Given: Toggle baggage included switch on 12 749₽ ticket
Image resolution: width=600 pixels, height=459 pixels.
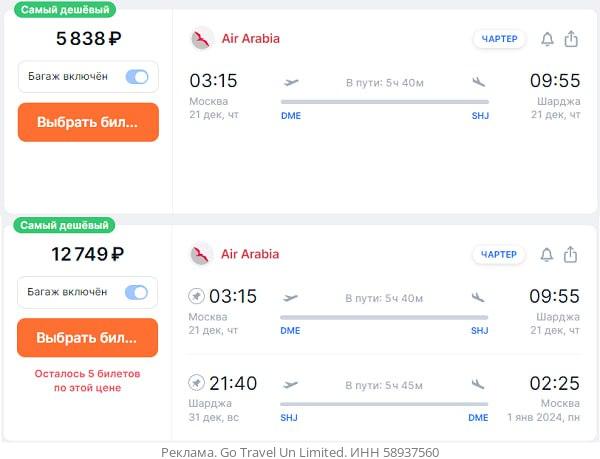Looking at the screenshot, I should pos(136,293).
